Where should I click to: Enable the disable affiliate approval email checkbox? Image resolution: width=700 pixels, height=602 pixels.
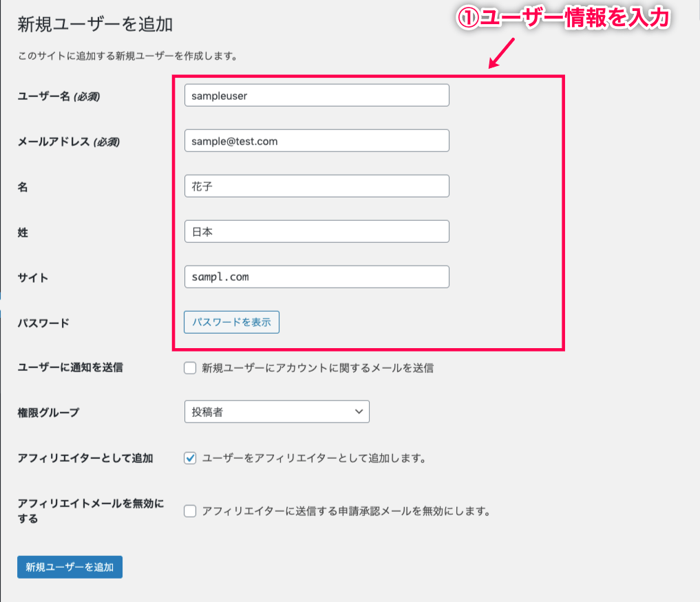pyautogui.click(x=190, y=511)
